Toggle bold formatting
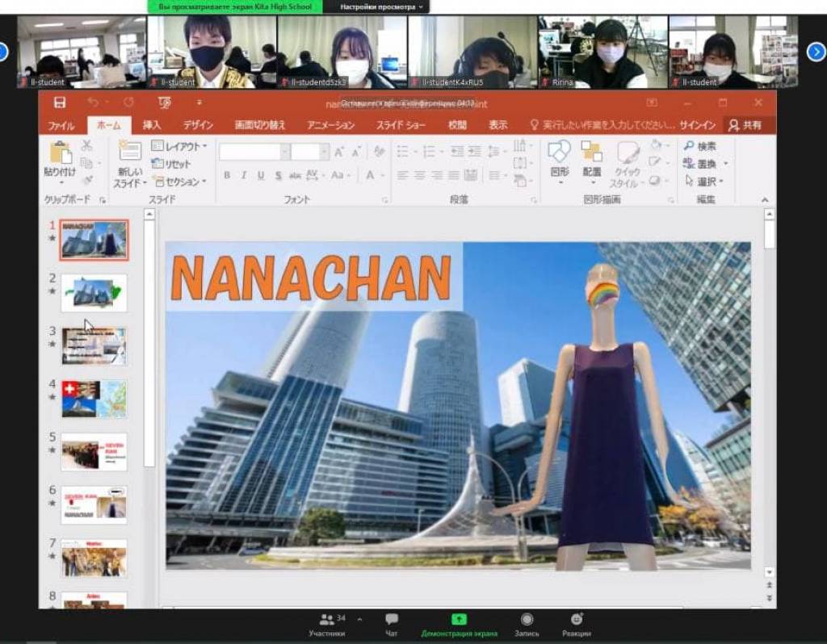Image resolution: width=827 pixels, height=644 pixels. click(x=227, y=175)
